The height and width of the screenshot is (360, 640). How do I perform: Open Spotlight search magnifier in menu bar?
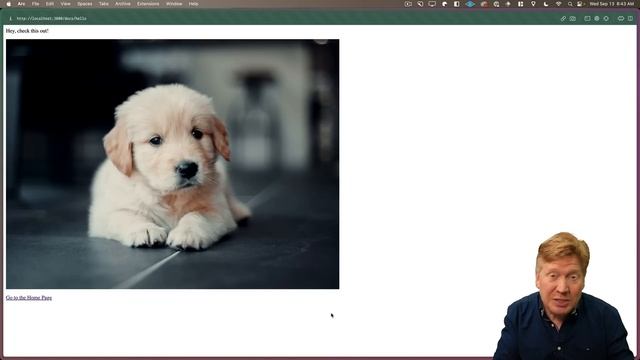[570, 4]
